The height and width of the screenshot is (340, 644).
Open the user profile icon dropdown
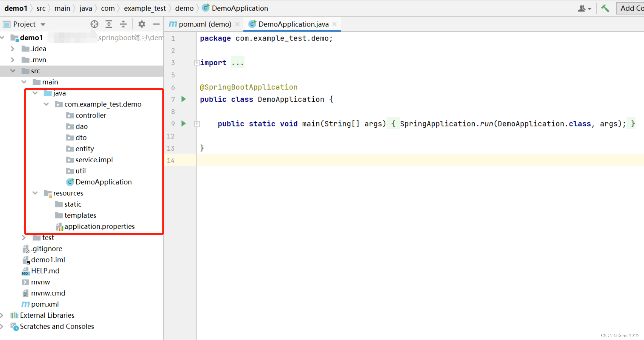point(584,8)
